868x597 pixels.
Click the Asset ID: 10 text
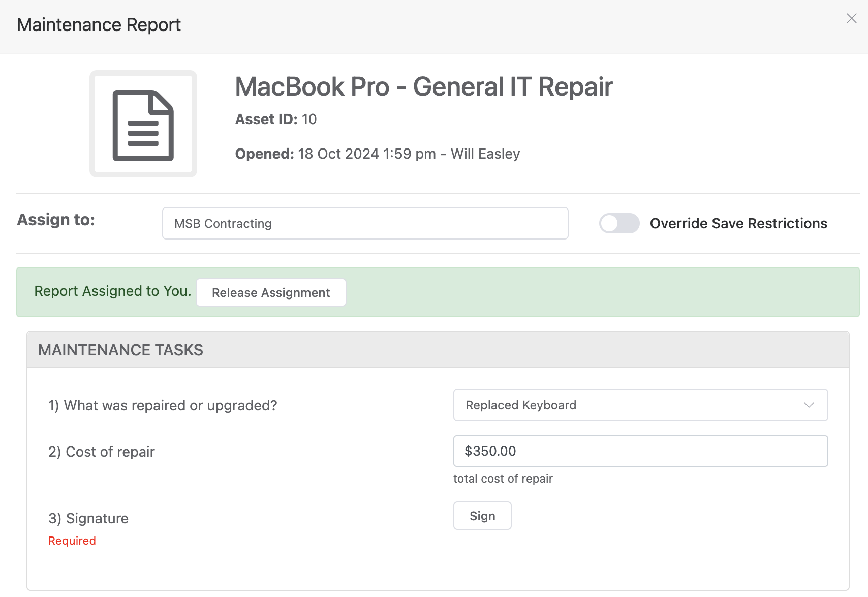275,119
